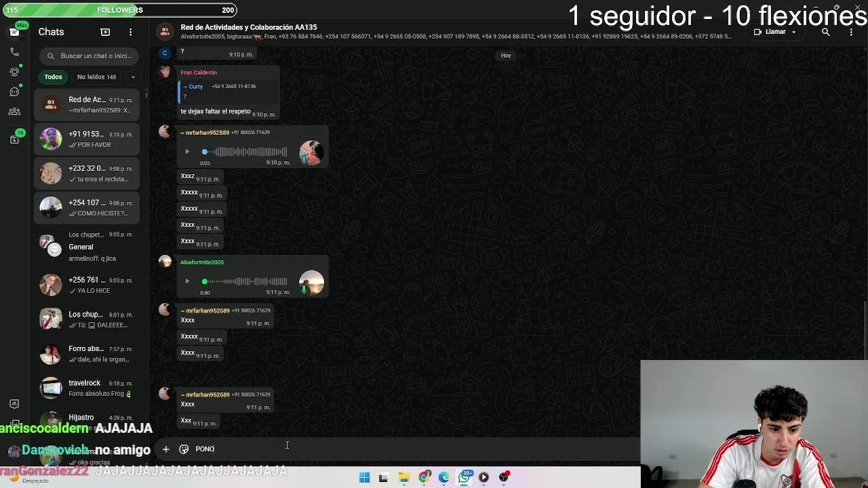868x488 pixels.
Task: Open the Communities section icon
Action: pyautogui.click(x=14, y=112)
